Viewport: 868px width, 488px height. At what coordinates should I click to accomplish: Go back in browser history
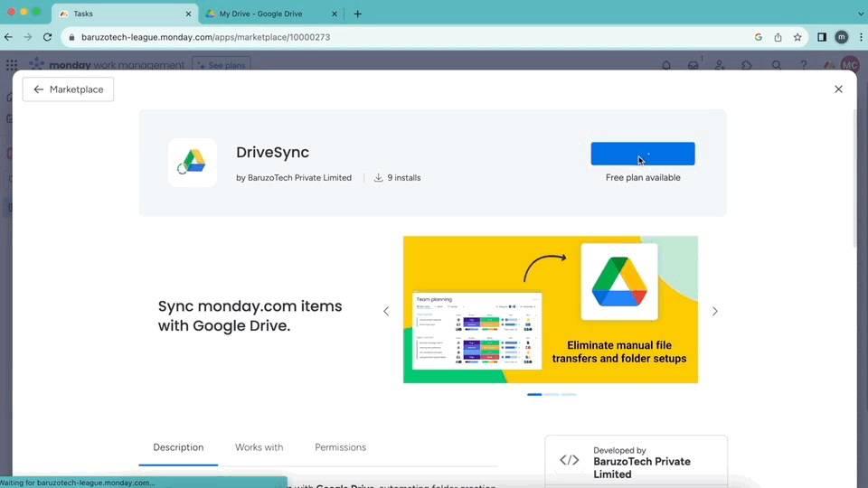click(8, 37)
